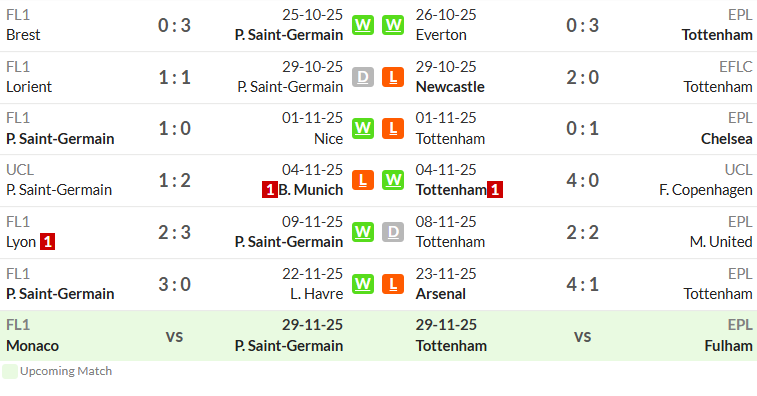Screen dimensions: 757x396
Task: Click red card badge beside B. Munich
Action: [269, 190]
